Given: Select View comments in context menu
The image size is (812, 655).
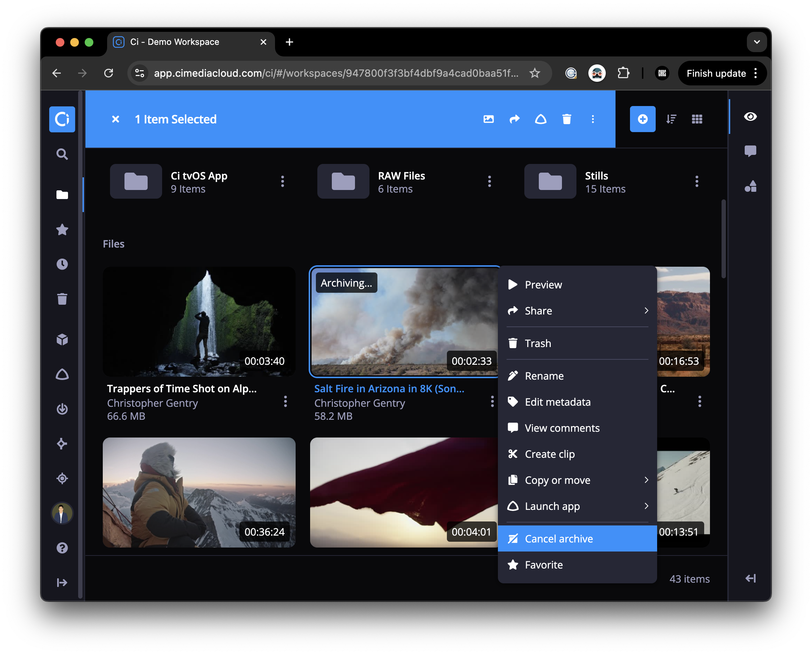Looking at the screenshot, I should [x=577, y=428].
